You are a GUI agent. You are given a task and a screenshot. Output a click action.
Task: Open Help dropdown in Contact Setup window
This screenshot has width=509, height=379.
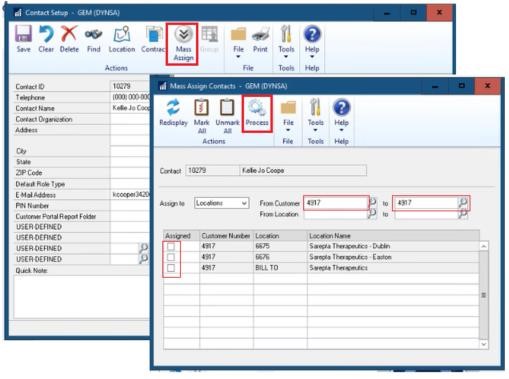pyautogui.click(x=312, y=42)
